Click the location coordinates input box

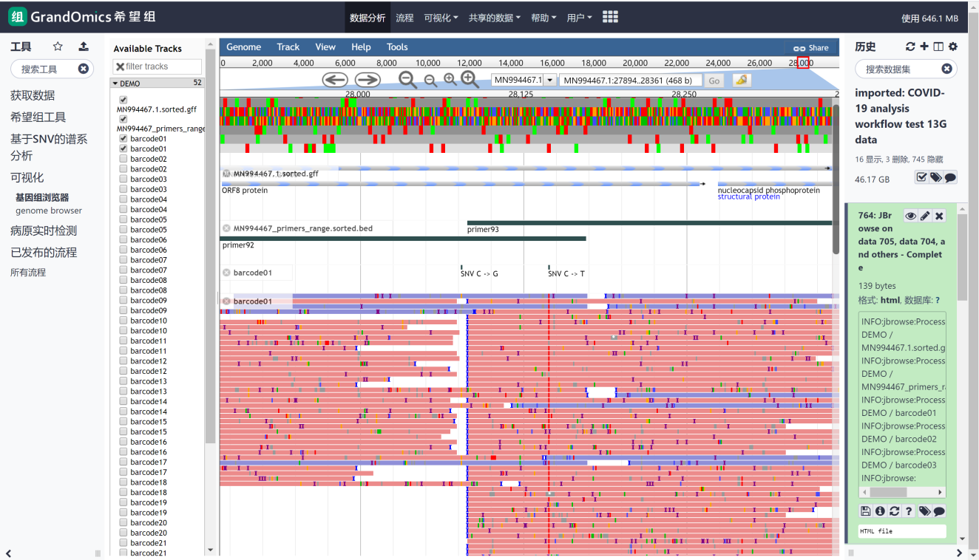click(x=630, y=80)
